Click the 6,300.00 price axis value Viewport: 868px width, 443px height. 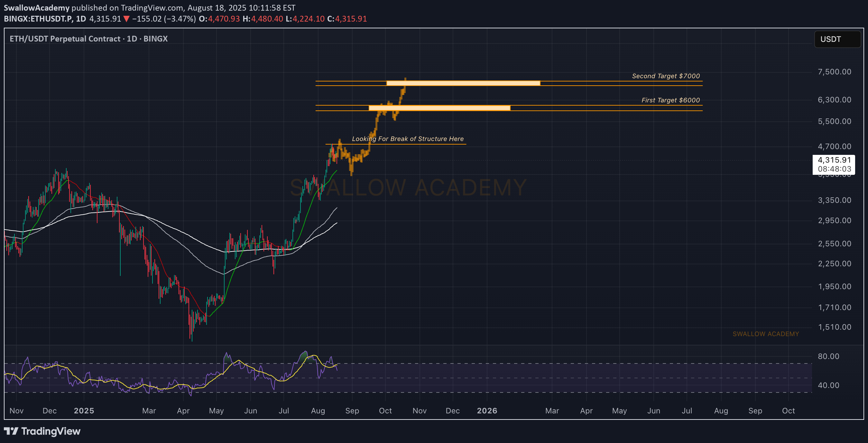click(x=834, y=99)
